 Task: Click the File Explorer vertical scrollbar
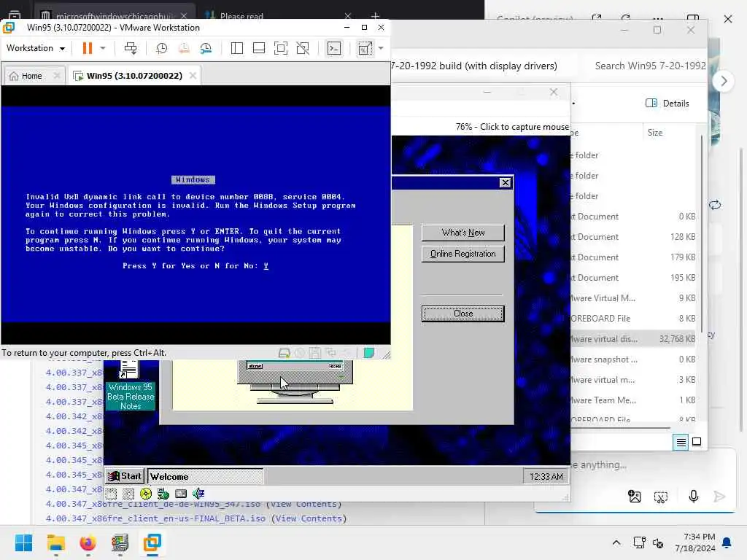701,233
